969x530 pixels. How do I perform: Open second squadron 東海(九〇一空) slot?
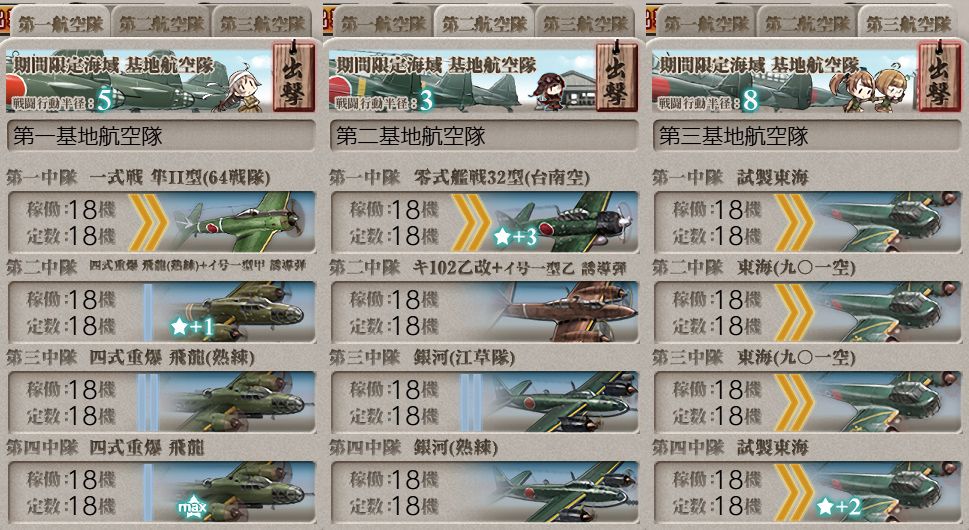coord(807,312)
